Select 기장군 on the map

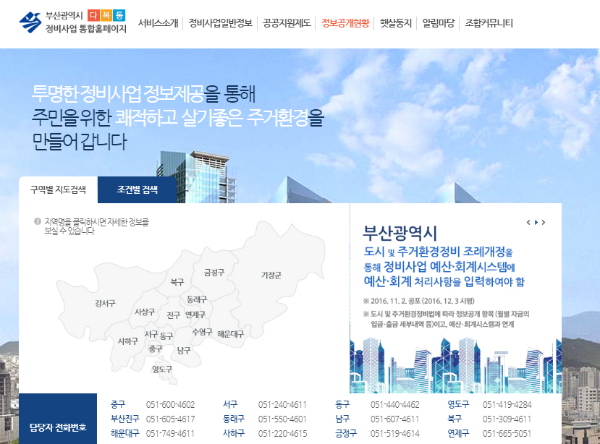pos(271,275)
